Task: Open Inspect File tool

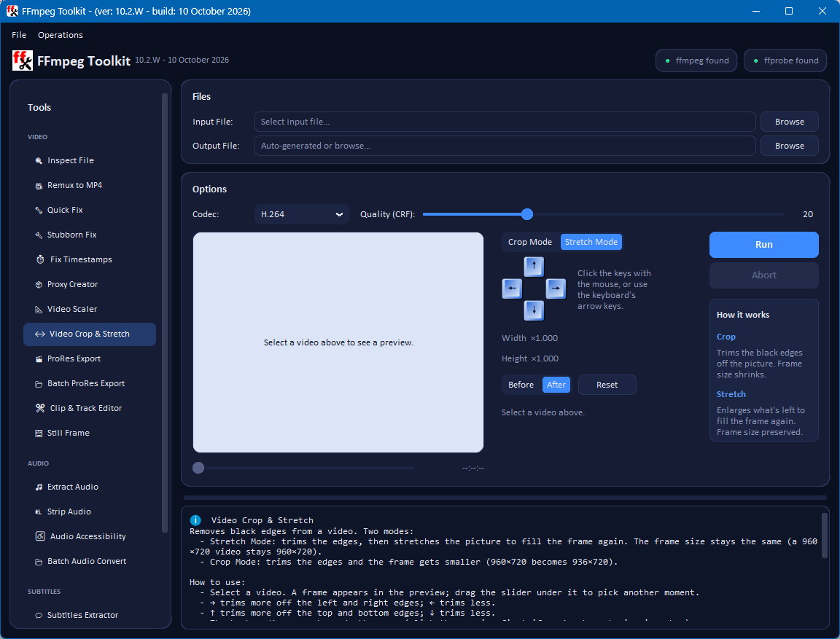Action: (90, 160)
